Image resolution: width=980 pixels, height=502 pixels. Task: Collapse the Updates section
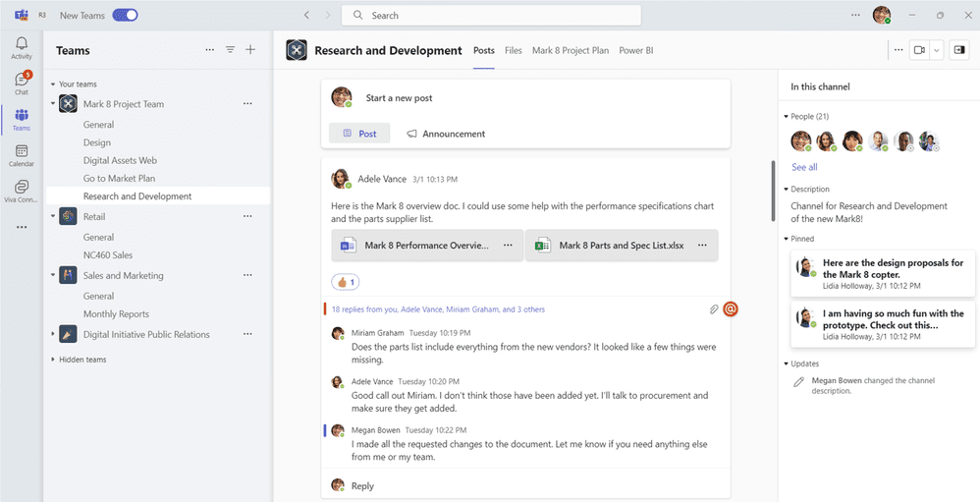pyautogui.click(x=787, y=363)
